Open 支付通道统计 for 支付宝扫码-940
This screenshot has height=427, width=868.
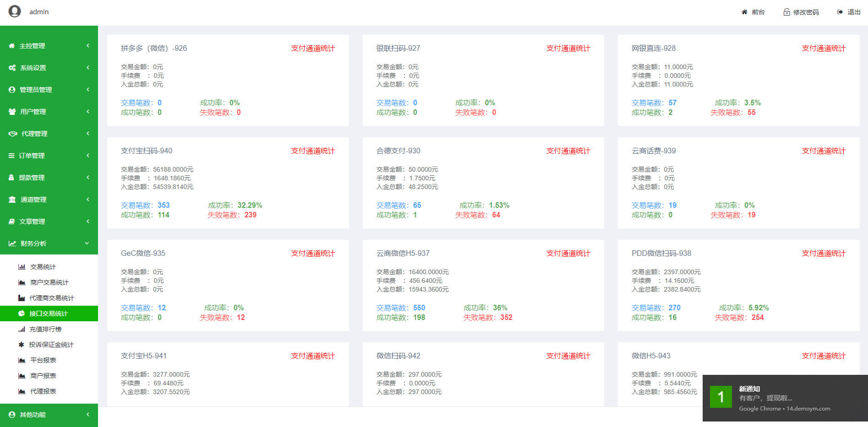coord(313,151)
